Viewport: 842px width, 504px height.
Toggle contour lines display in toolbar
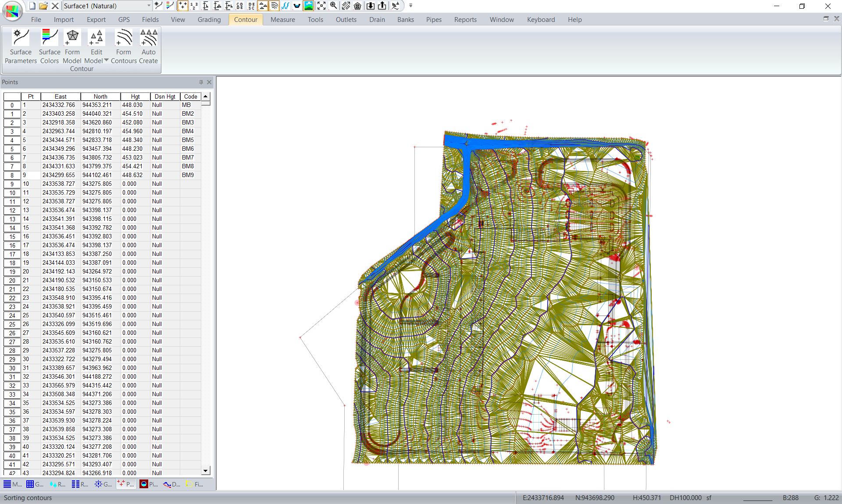click(275, 6)
